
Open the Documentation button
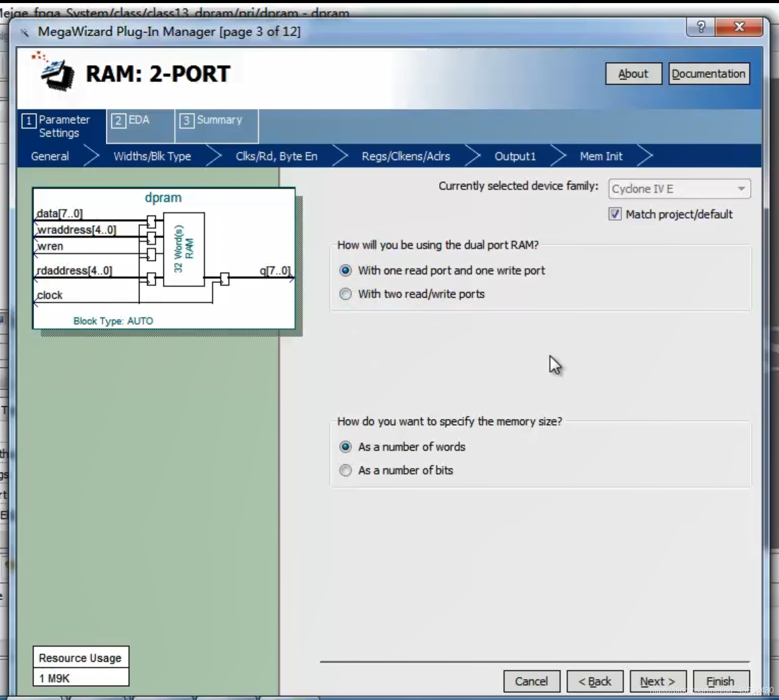click(709, 74)
